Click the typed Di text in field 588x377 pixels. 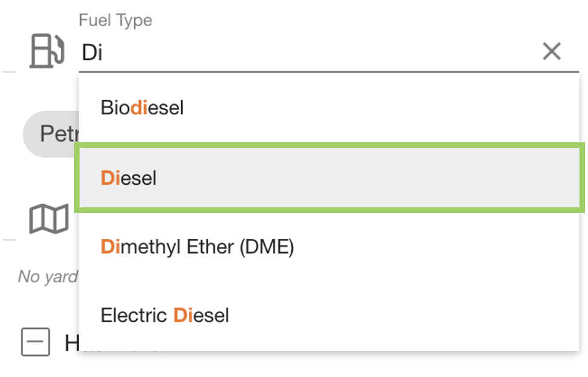92,52
